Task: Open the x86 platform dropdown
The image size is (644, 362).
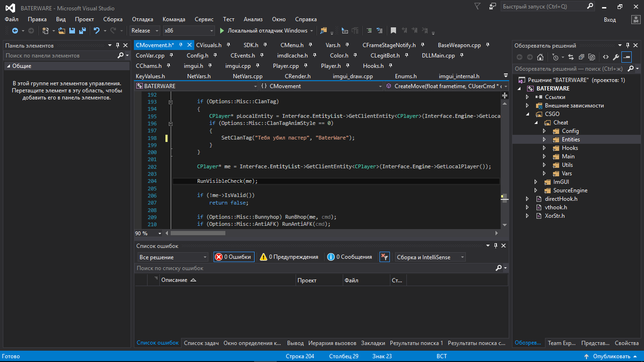Action: 188,31
